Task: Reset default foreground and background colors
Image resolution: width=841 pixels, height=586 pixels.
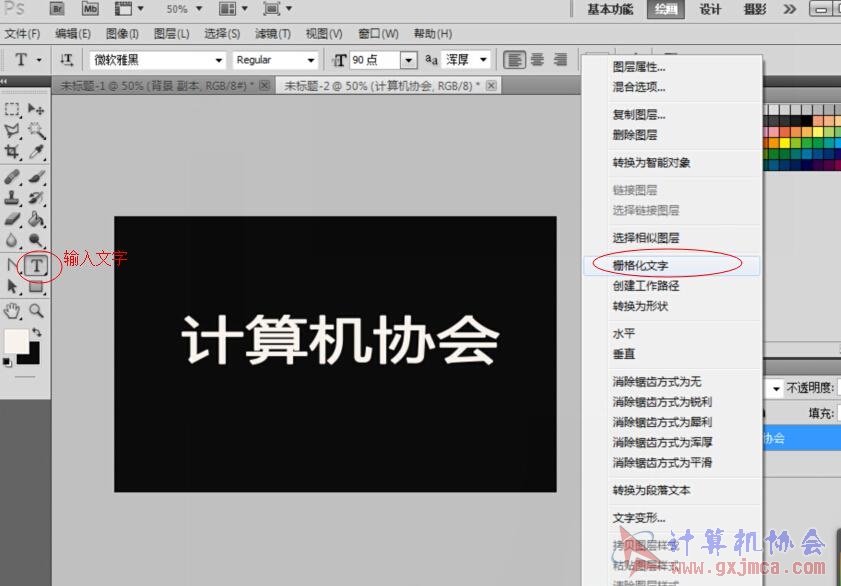Action: point(7,362)
